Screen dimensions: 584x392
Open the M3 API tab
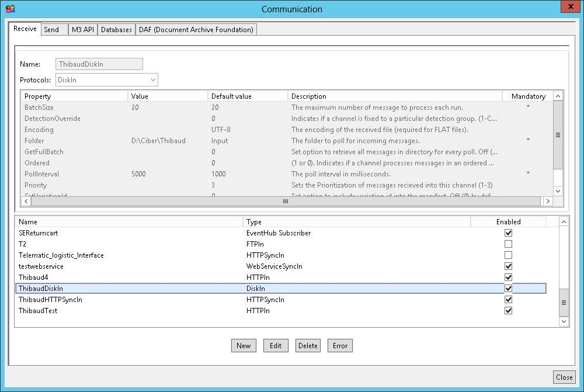click(82, 30)
